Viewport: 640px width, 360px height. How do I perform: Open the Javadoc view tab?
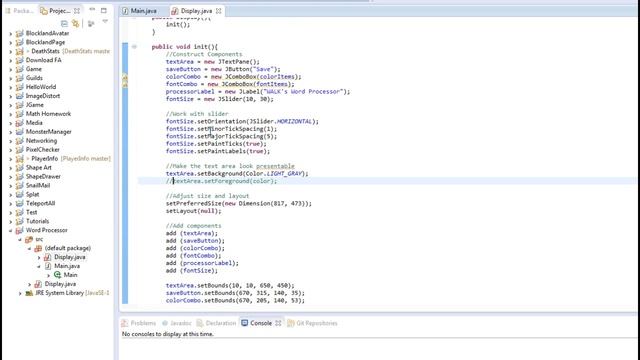click(177, 323)
